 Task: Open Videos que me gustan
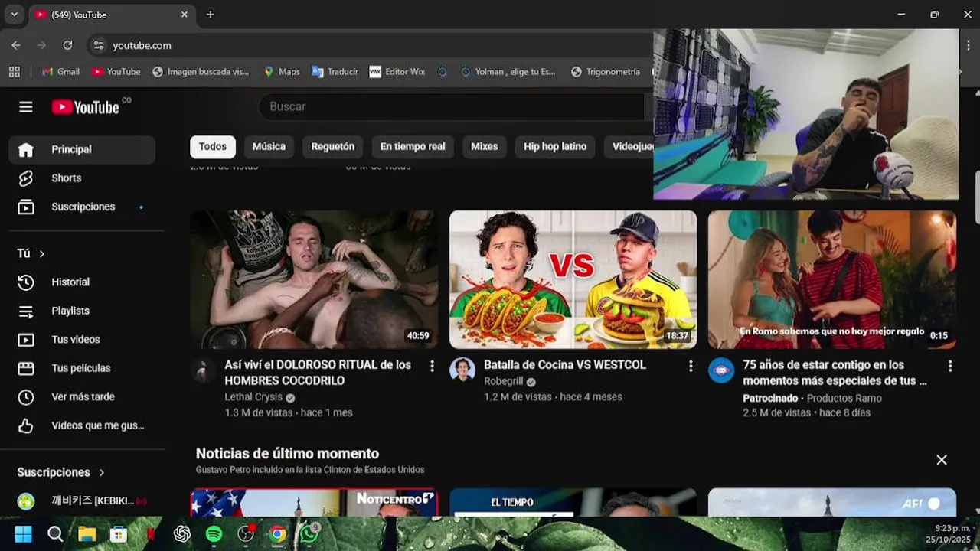coord(82,425)
